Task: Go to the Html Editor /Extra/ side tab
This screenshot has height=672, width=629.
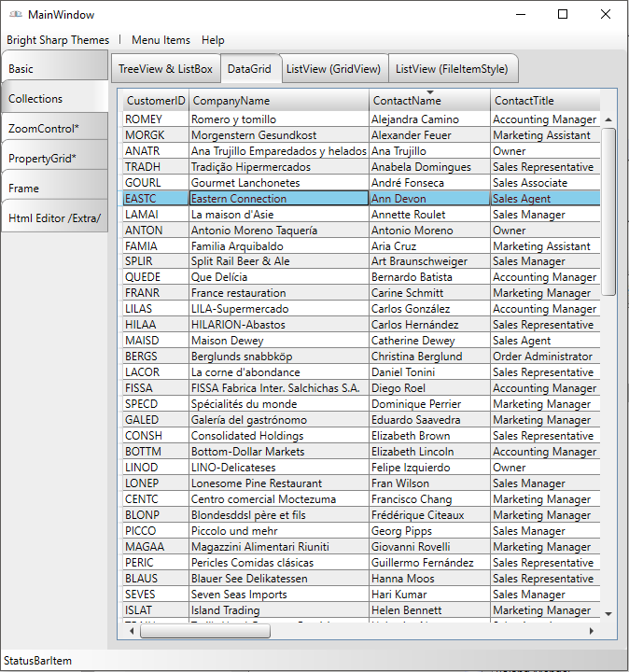Action: [x=54, y=218]
